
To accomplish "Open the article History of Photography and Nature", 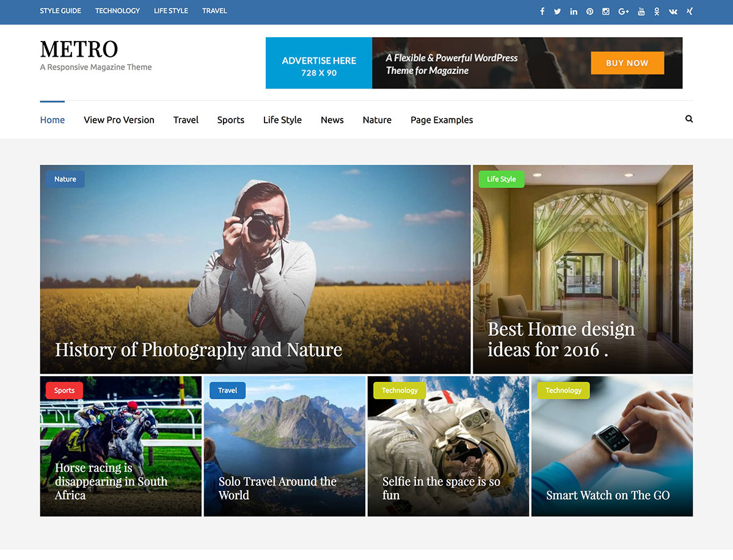I will tap(199, 350).
